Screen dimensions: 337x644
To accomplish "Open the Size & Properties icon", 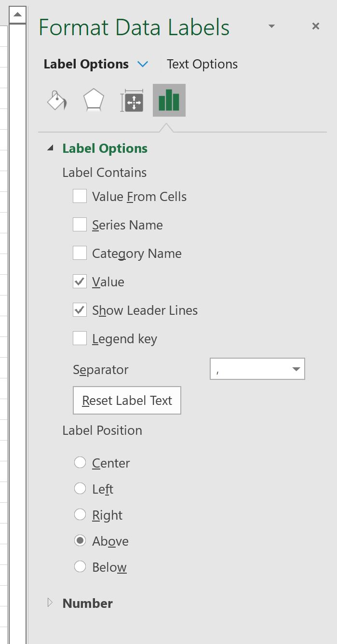I will tap(132, 100).
